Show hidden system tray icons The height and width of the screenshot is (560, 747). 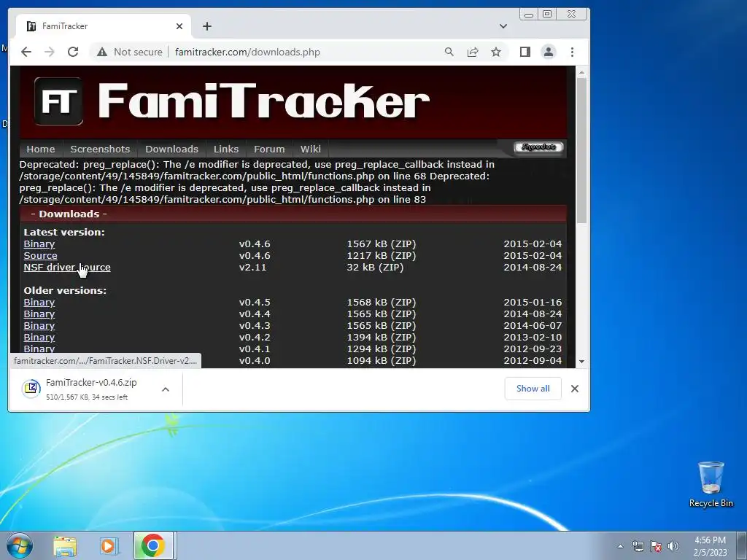[x=620, y=546]
